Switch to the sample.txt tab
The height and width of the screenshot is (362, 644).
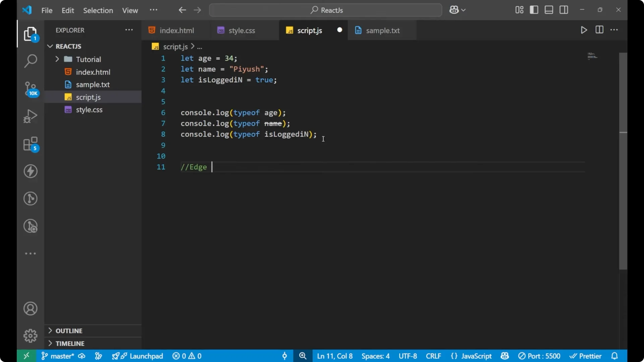pos(383,31)
